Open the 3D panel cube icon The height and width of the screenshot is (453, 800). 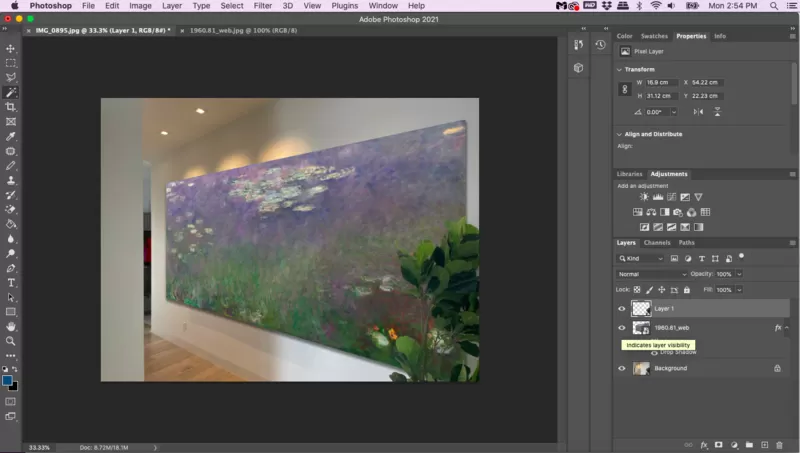[578, 68]
